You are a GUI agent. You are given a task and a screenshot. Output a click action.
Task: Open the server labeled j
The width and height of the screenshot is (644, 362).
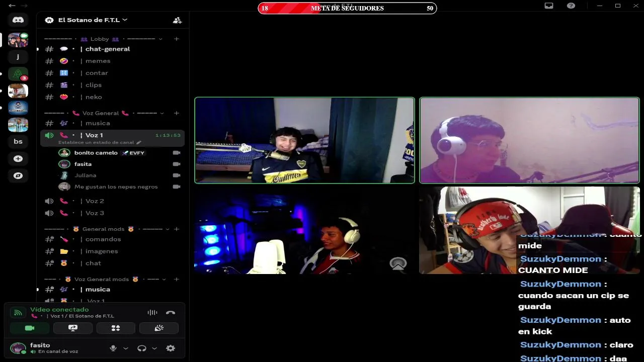(x=18, y=56)
